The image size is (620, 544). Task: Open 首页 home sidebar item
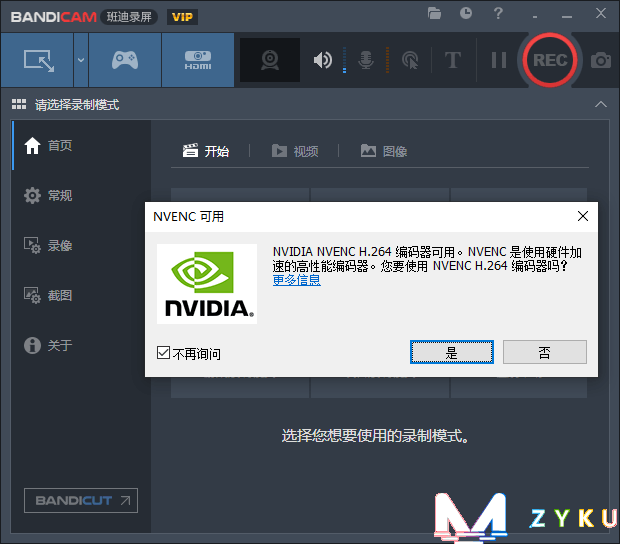tap(81, 145)
